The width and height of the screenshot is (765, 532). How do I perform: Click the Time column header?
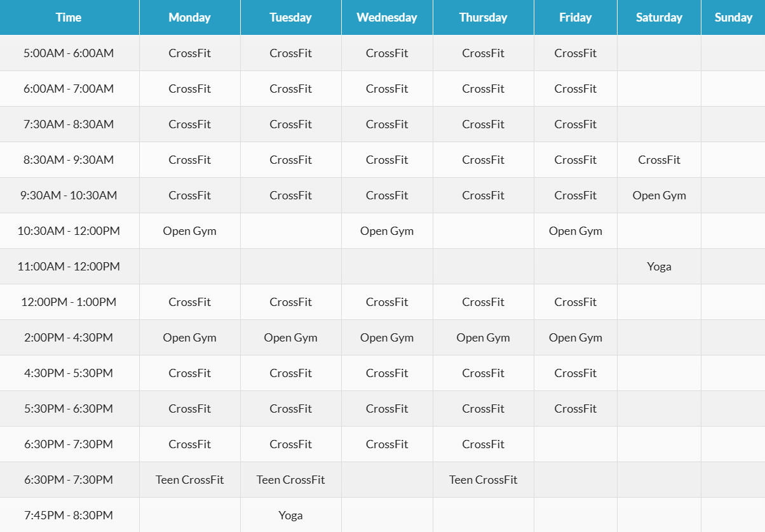pos(69,17)
